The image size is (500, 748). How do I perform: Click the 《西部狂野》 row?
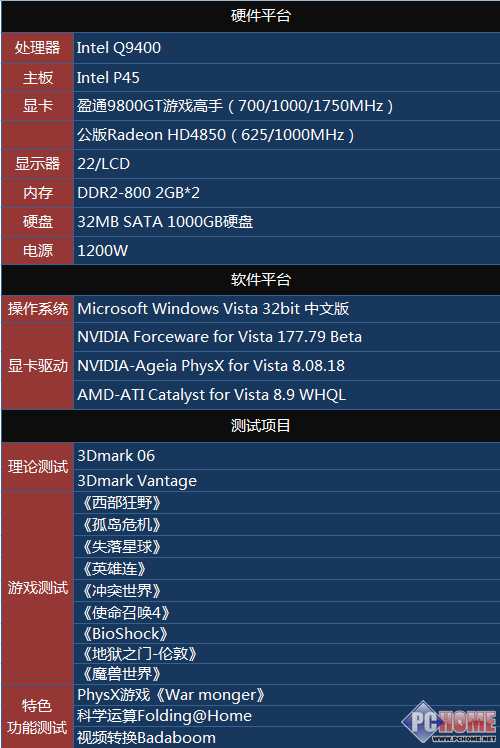(287, 503)
